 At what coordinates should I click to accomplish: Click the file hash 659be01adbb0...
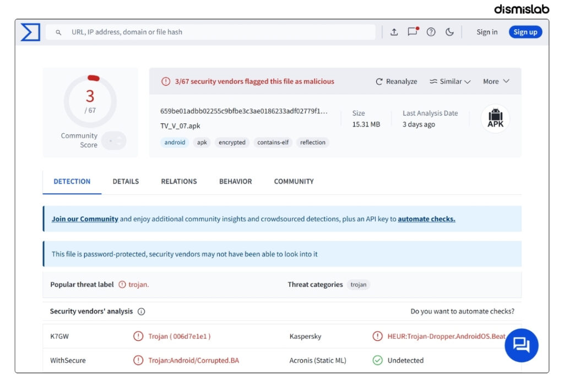244,111
